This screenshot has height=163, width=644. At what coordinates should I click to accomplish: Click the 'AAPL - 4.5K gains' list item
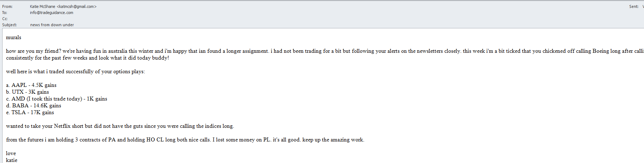31,85
